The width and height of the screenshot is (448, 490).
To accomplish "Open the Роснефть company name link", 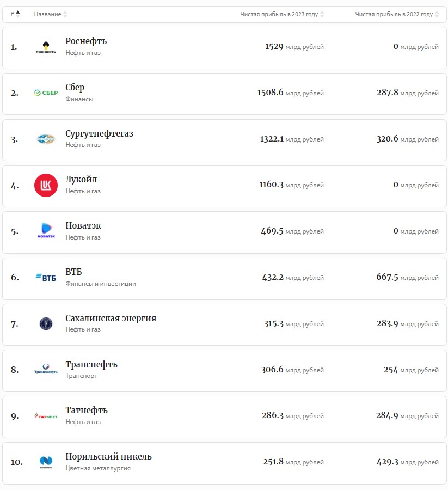I will [x=86, y=41].
